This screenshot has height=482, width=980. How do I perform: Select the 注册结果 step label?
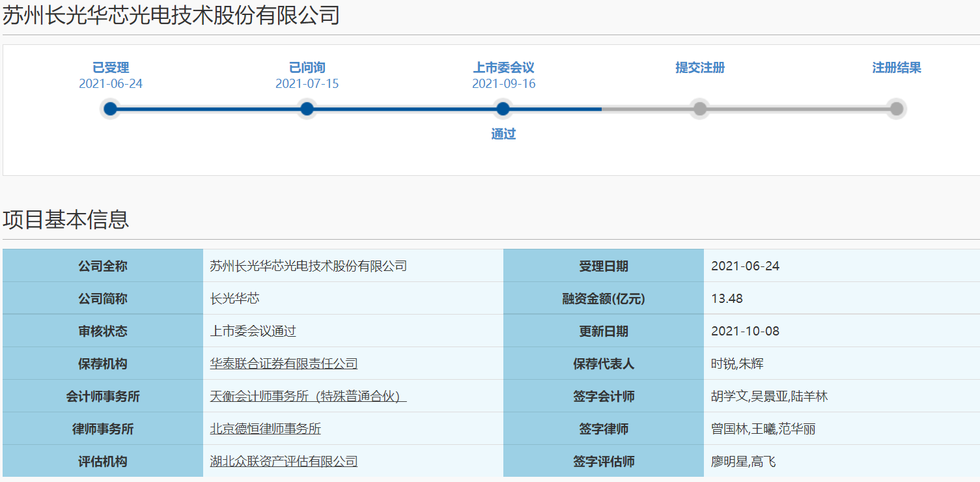point(897,68)
